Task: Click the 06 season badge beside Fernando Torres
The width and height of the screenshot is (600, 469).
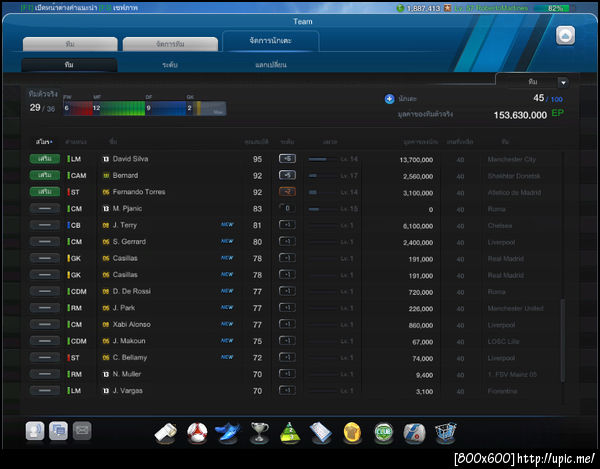Action: [x=106, y=192]
